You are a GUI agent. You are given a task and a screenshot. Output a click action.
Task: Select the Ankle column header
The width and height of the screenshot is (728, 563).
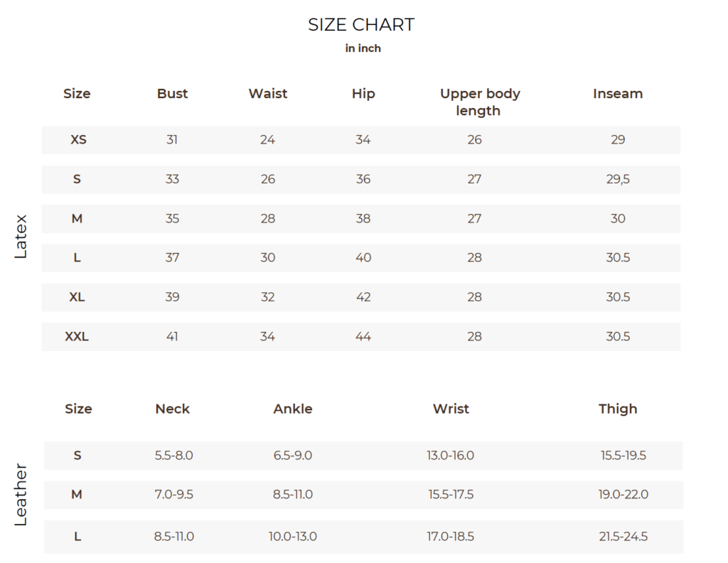tap(293, 409)
